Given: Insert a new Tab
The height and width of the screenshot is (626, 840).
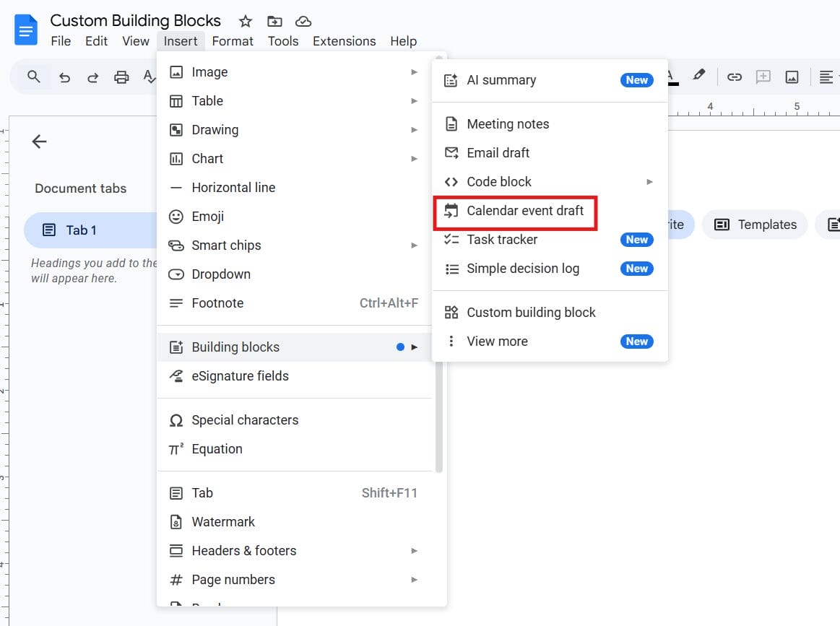Looking at the screenshot, I should [294, 492].
